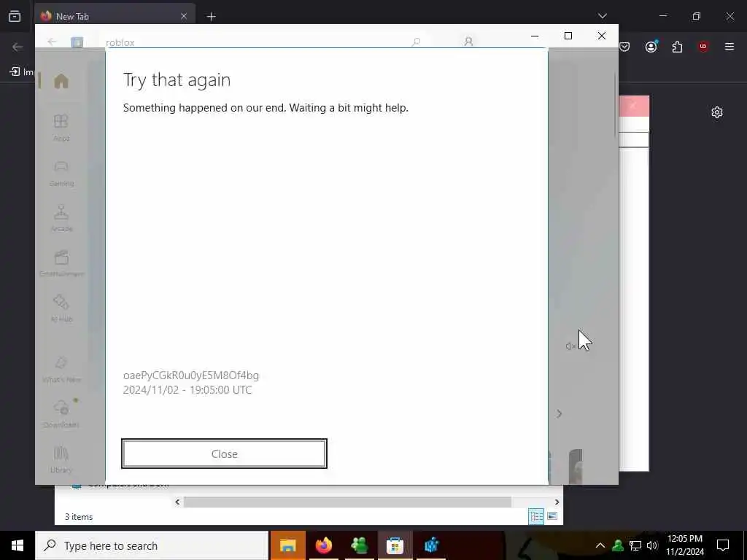Click the Store search box containing roblox
This screenshot has width=747, height=560.
[263, 42]
